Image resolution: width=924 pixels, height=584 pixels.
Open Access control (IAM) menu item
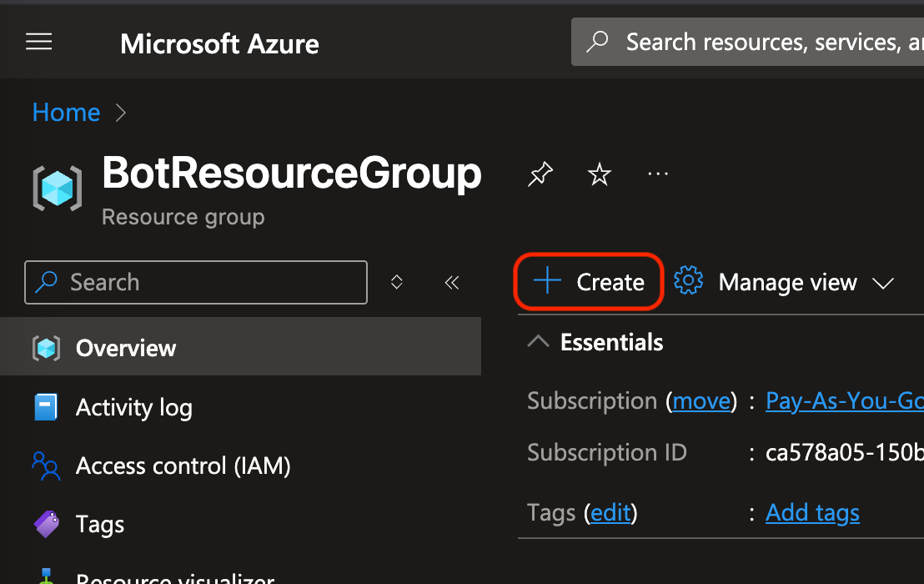pos(183,466)
